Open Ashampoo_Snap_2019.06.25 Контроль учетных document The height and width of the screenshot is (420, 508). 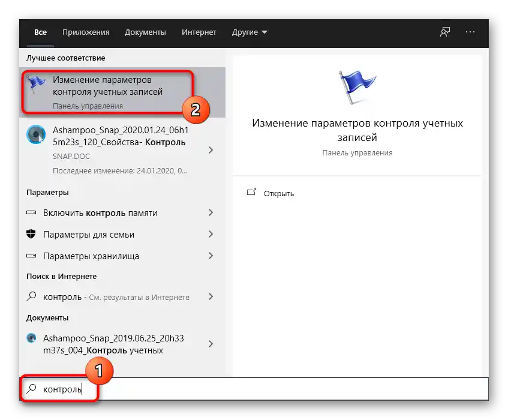coord(122,344)
